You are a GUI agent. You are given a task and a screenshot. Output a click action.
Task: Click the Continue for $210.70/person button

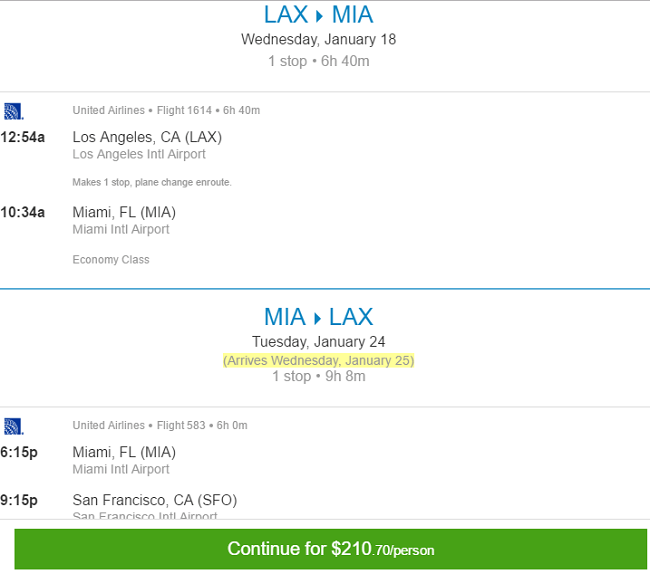tap(330, 549)
